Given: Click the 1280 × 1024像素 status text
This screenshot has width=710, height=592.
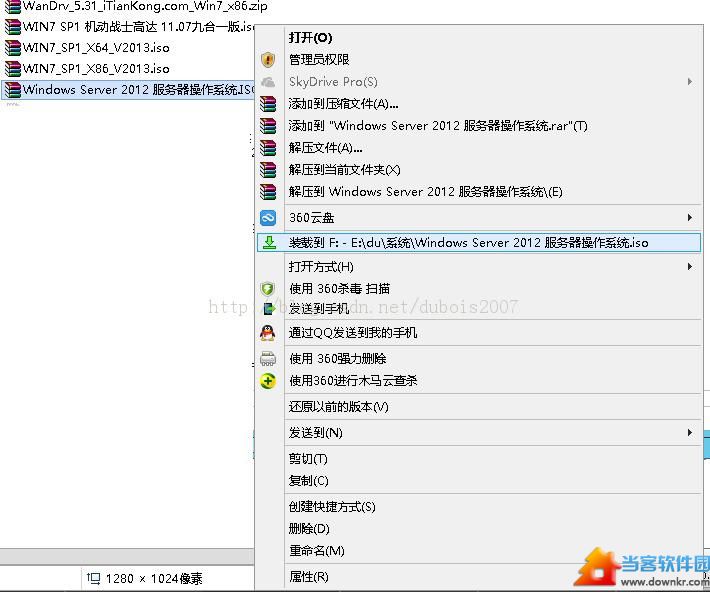Looking at the screenshot, I should tap(154, 578).
